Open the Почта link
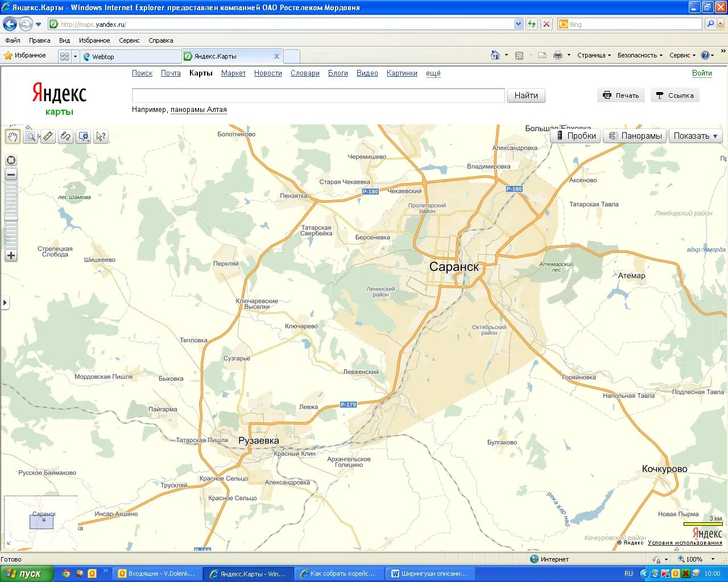 point(171,73)
